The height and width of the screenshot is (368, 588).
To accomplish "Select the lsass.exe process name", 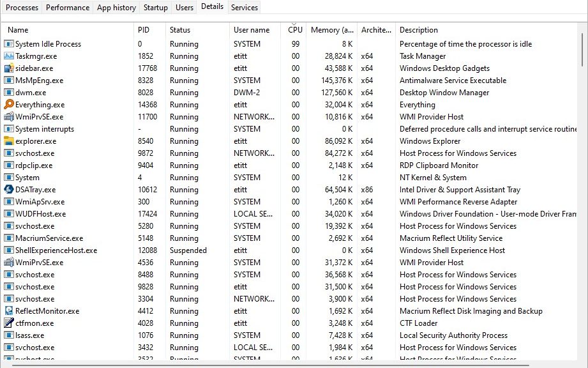I will click(x=29, y=335).
